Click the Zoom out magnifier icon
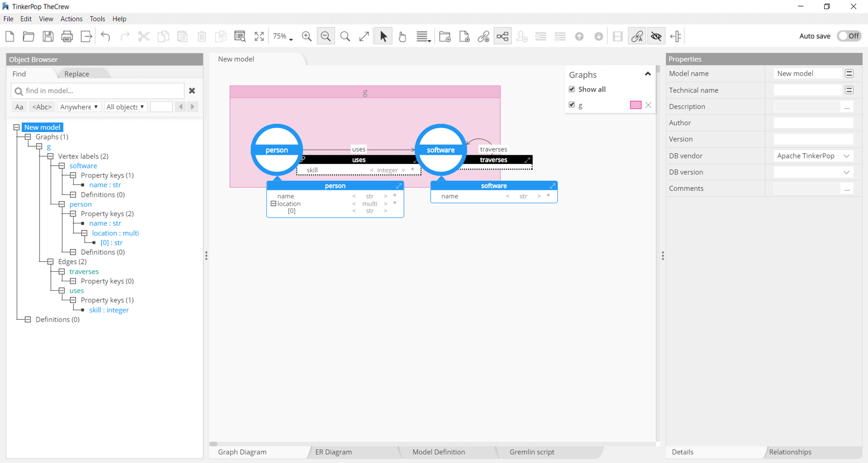This screenshot has width=868, height=463. click(326, 36)
